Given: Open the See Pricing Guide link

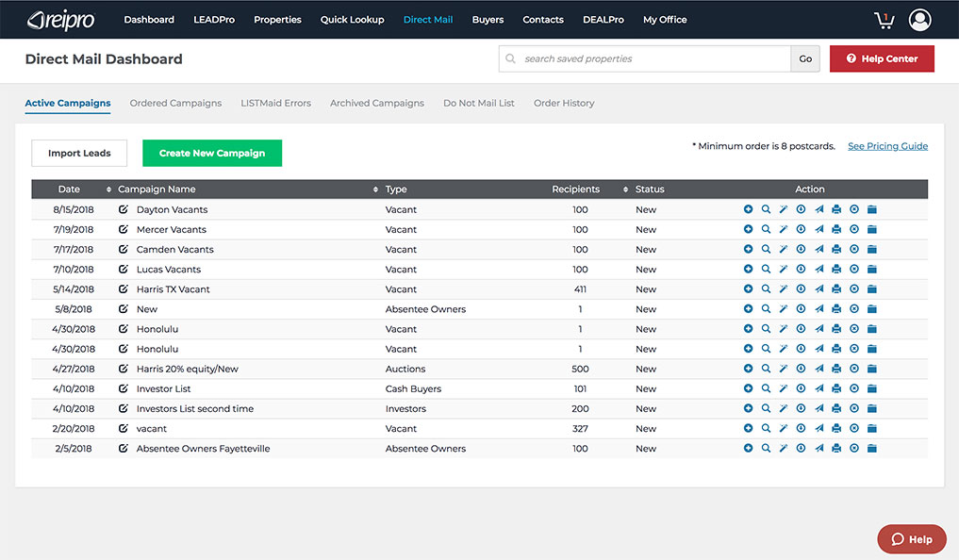Looking at the screenshot, I should (887, 146).
